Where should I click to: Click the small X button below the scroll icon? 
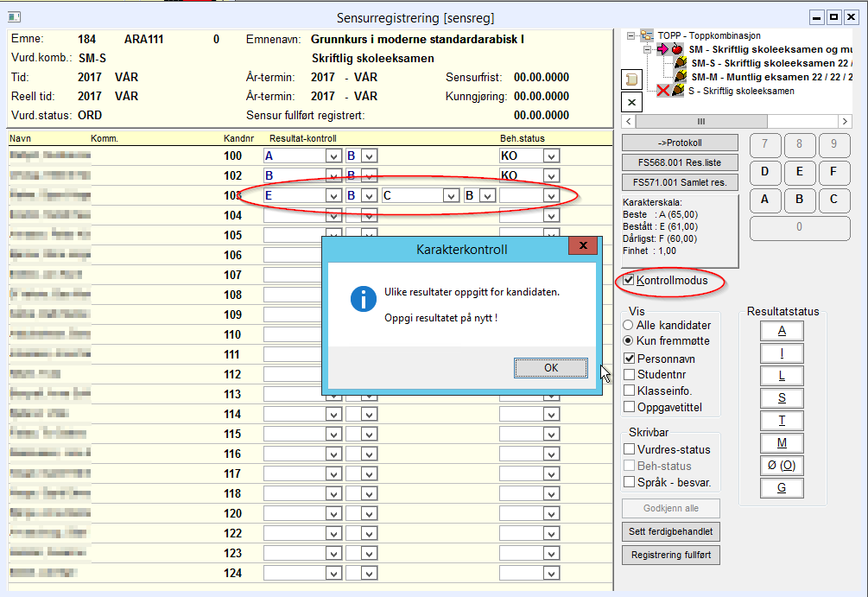pos(630,102)
